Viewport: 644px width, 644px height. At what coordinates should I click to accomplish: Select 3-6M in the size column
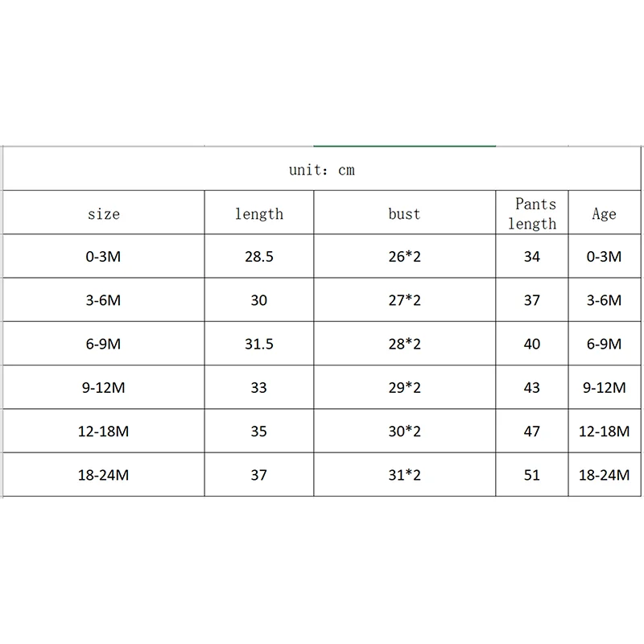(x=104, y=300)
